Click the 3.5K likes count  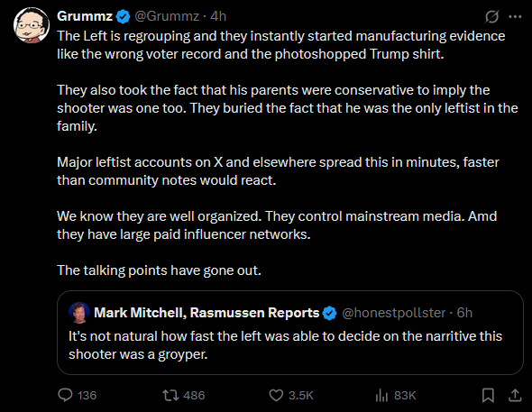click(301, 396)
